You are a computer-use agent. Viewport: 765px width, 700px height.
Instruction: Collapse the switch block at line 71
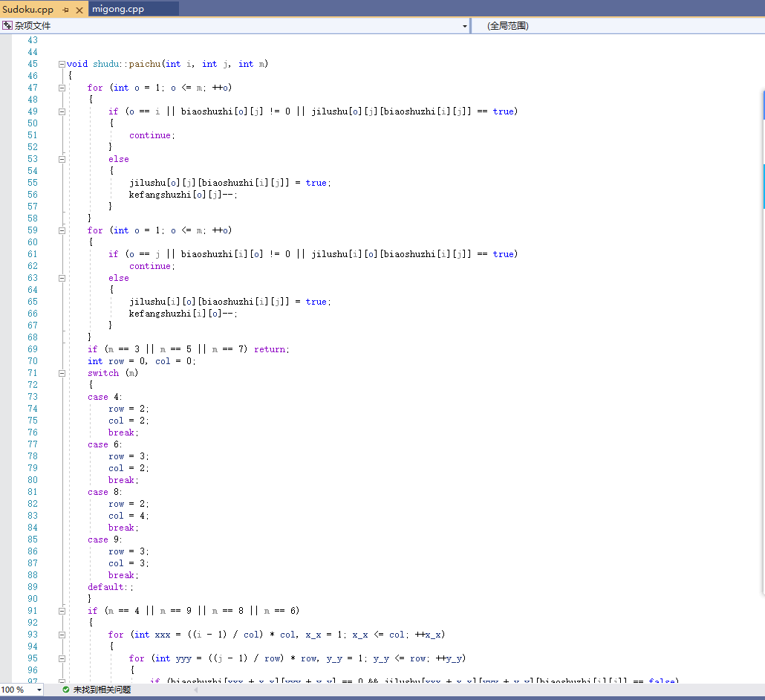click(62, 374)
